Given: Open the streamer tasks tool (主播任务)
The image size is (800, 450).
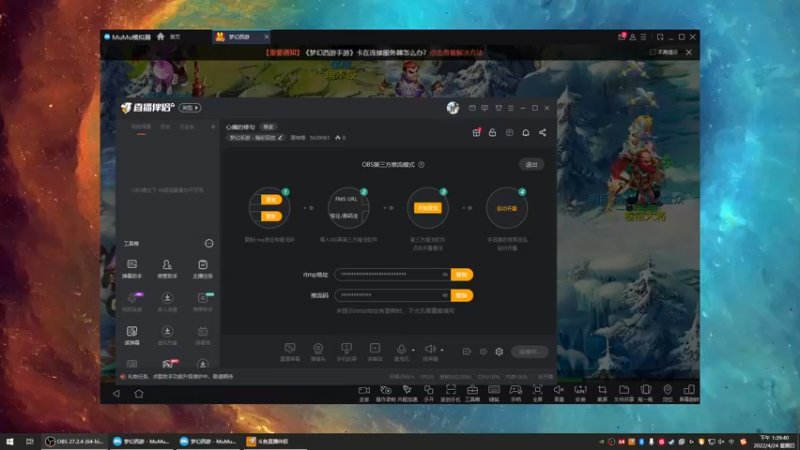Looking at the screenshot, I should click(203, 268).
